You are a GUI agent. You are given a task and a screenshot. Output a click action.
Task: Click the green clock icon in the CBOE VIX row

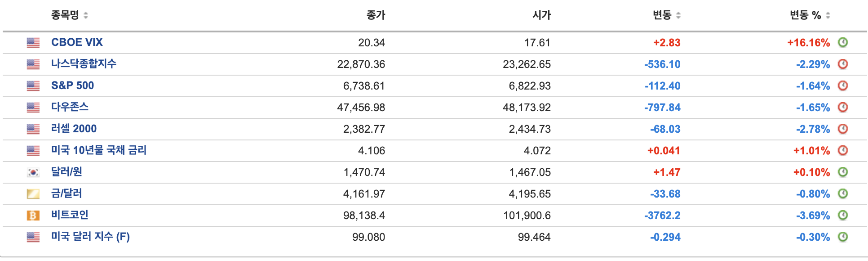844,43
